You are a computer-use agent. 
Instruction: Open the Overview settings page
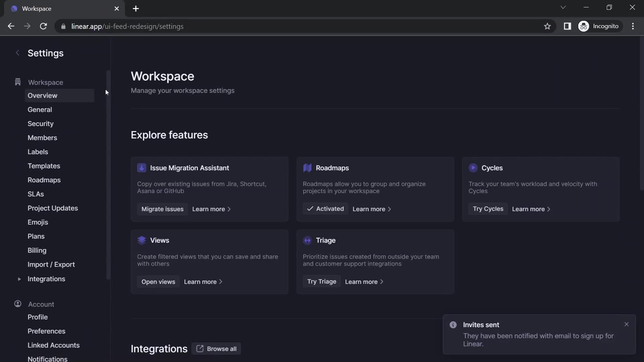click(x=59, y=96)
